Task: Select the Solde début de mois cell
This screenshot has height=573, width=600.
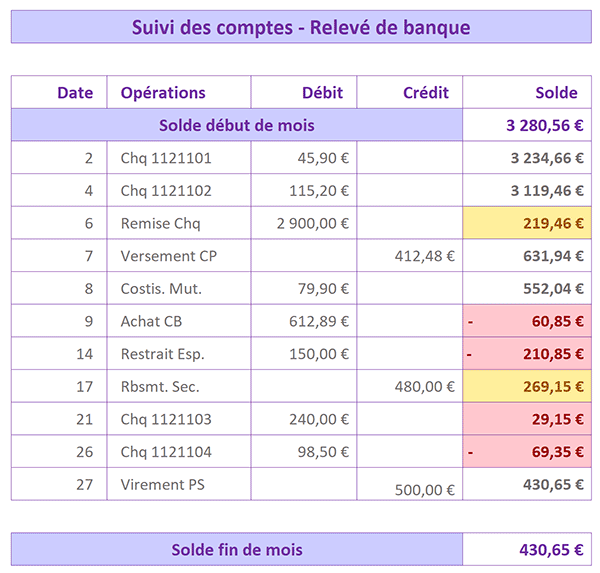Action: pos(237,125)
